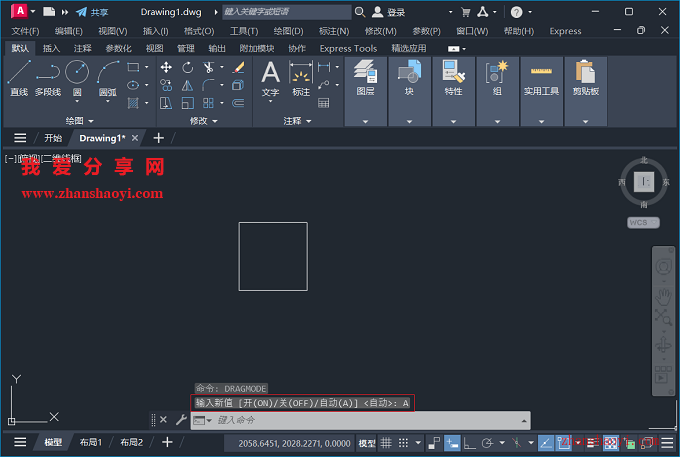Open the Trim tool dropdown arrow
Viewport: 680px width, 457px height.
click(x=222, y=67)
